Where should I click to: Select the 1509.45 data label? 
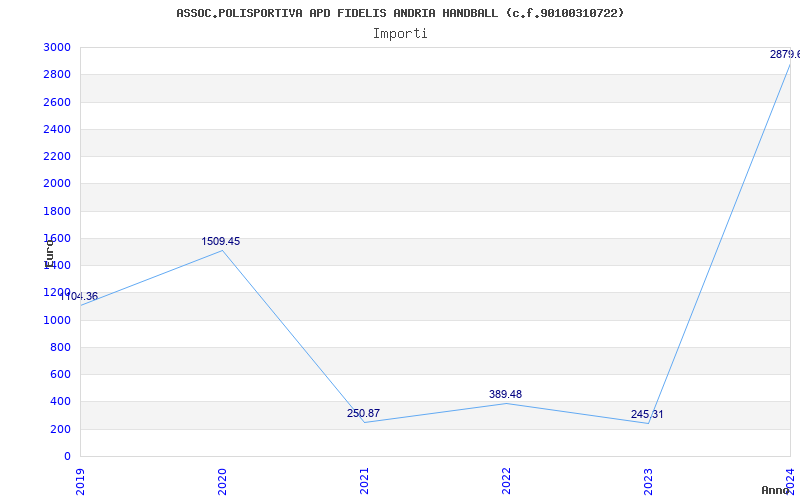[x=220, y=241]
